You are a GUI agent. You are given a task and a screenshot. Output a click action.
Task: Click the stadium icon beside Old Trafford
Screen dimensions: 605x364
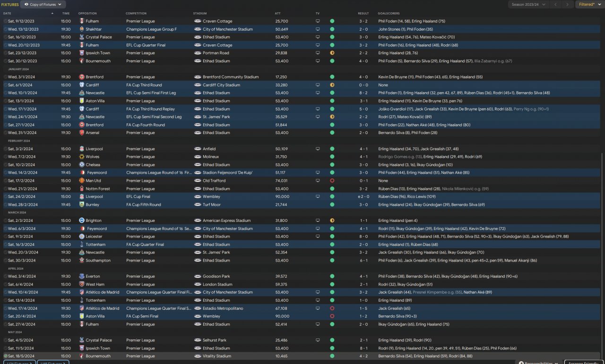(198, 181)
